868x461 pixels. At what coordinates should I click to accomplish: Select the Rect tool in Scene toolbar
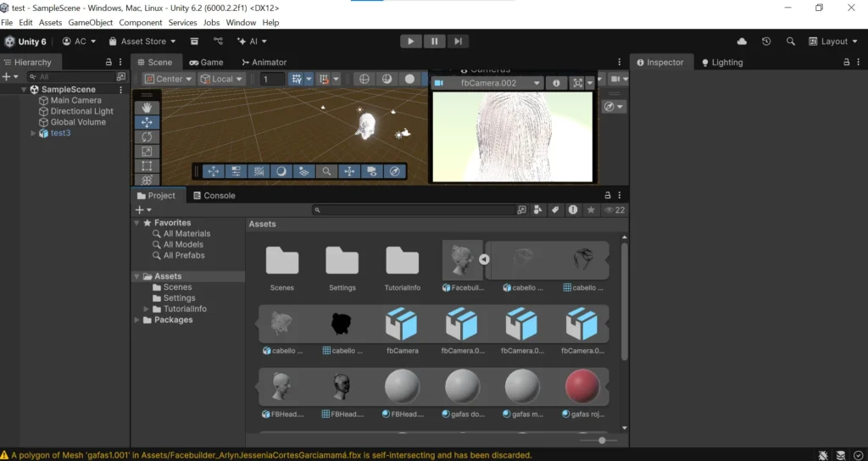click(x=147, y=165)
